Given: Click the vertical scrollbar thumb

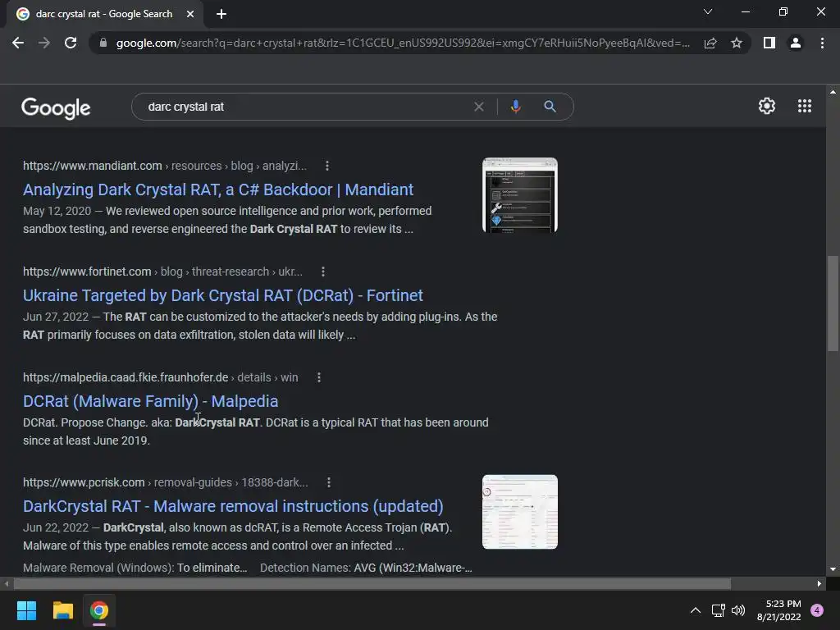Looking at the screenshot, I should (833, 304).
